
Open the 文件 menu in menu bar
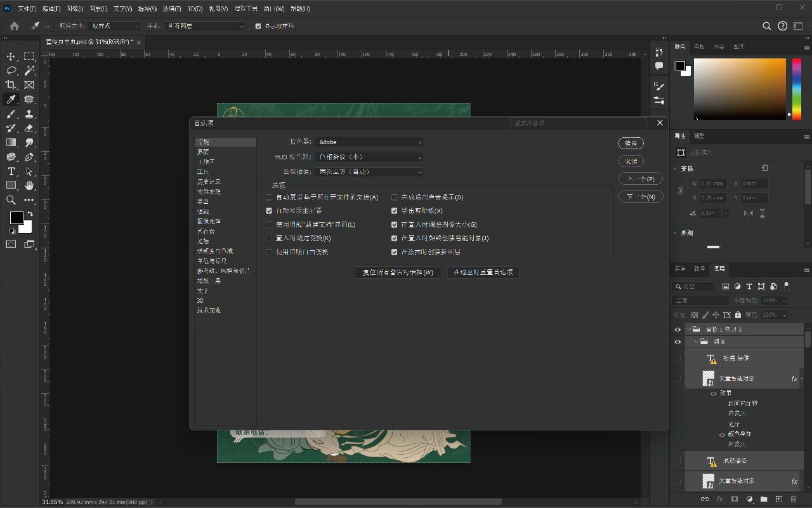pyautogui.click(x=27, y=9)
